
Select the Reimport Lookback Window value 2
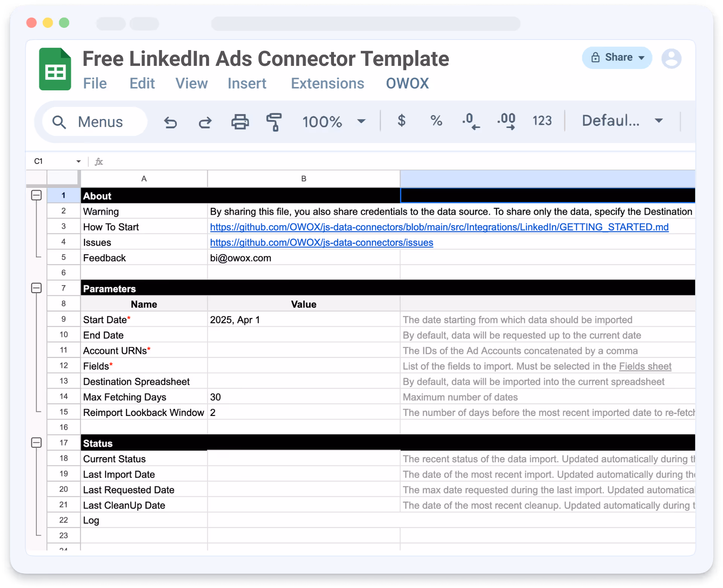point(304,412)
